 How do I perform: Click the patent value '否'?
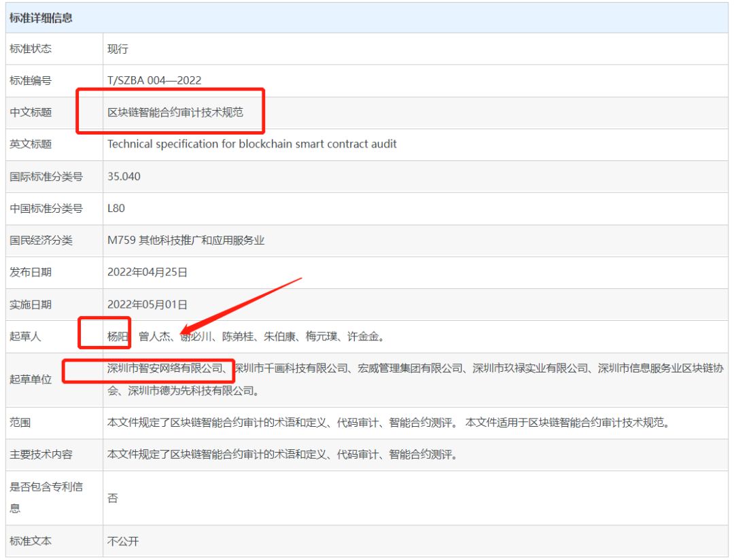point(112,498)
